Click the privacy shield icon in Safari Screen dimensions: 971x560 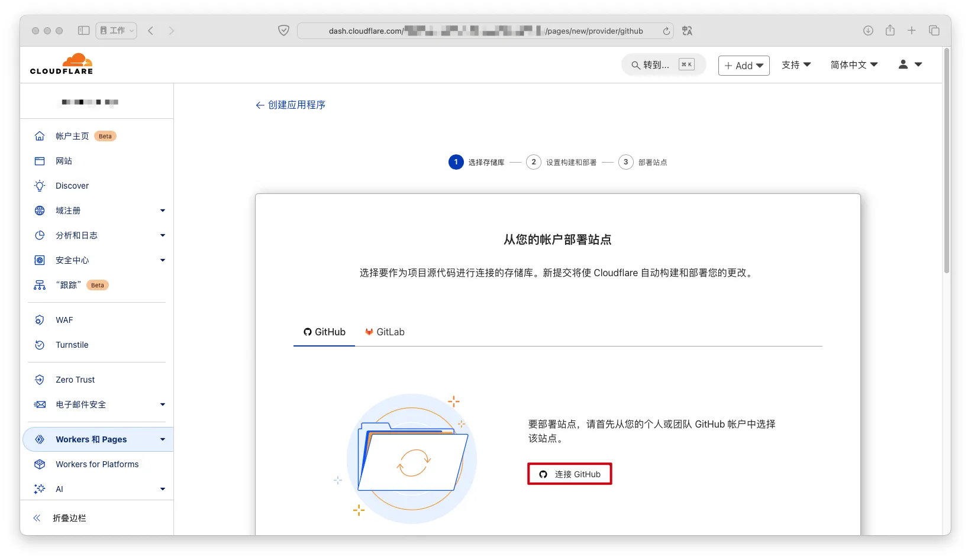pyautogui.click(x=284, y=30)
